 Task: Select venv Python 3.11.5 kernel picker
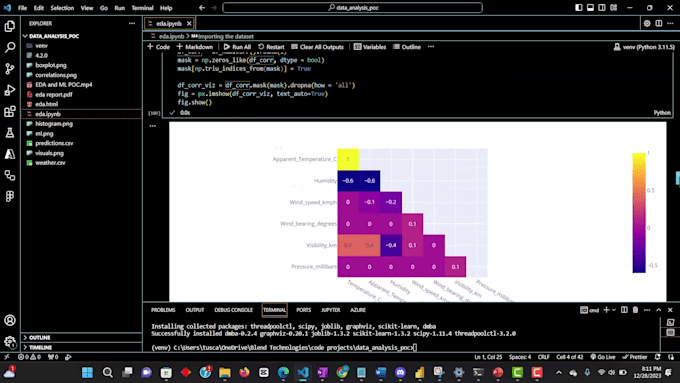(644, 47)
